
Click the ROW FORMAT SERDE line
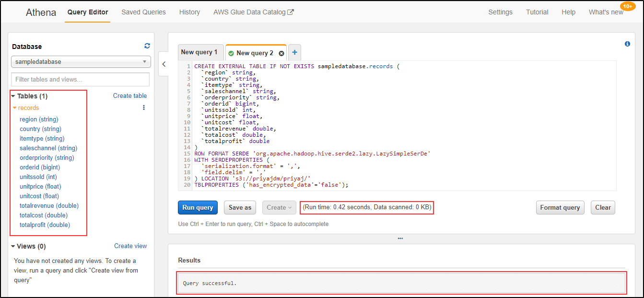point(313,154)
